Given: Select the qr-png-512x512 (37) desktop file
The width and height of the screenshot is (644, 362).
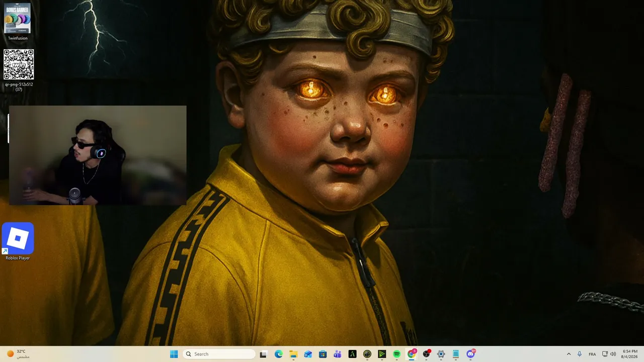Looking at the screenshot, I should tap(19, 70).
